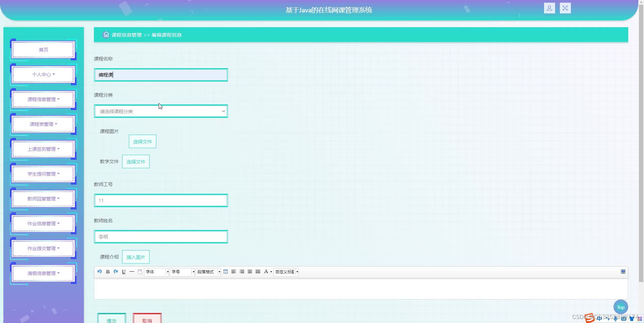The image size is (644, 323).
Task: Go to 首页 in the sidebar
Action: tap(43, 50)
